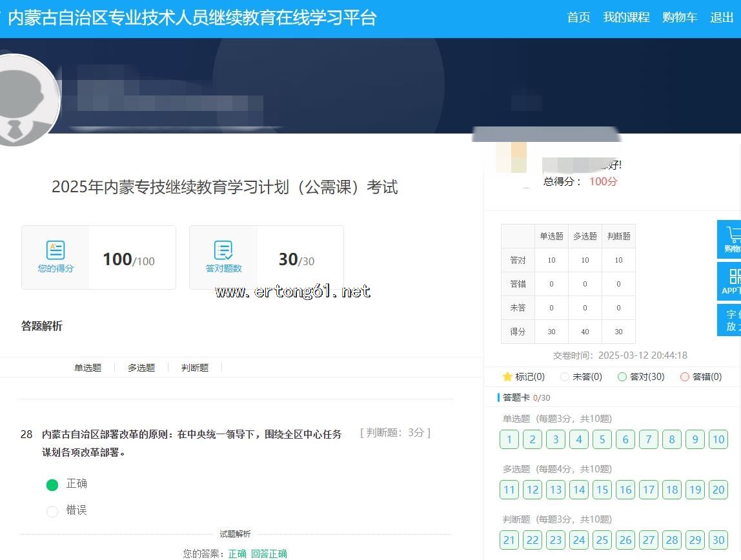
Task: Click the score sheet icon 您的得分
Action: coord(56,250)
